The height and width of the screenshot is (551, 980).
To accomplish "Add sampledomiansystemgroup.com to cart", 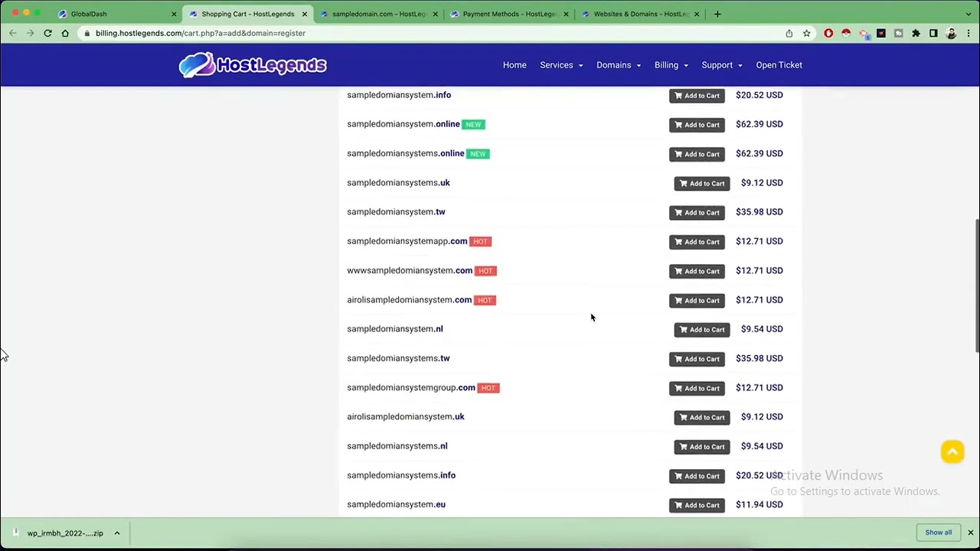I will [x=697, y=388].
